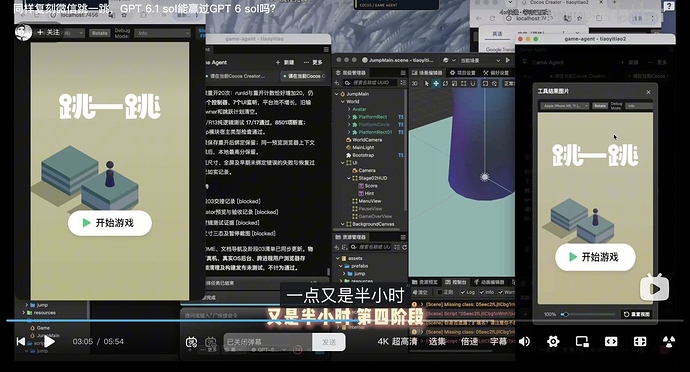Image resolution: width=690 pixels, height=372 pixels.
Task: Adjust the 100% zoom slider in preview dialog
Action: 587,314
